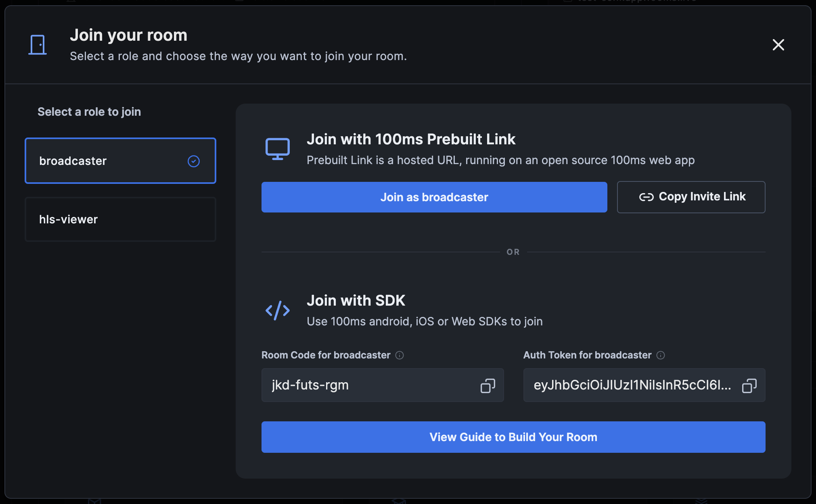Click 'Join your room' title

[x=129, y=35]
